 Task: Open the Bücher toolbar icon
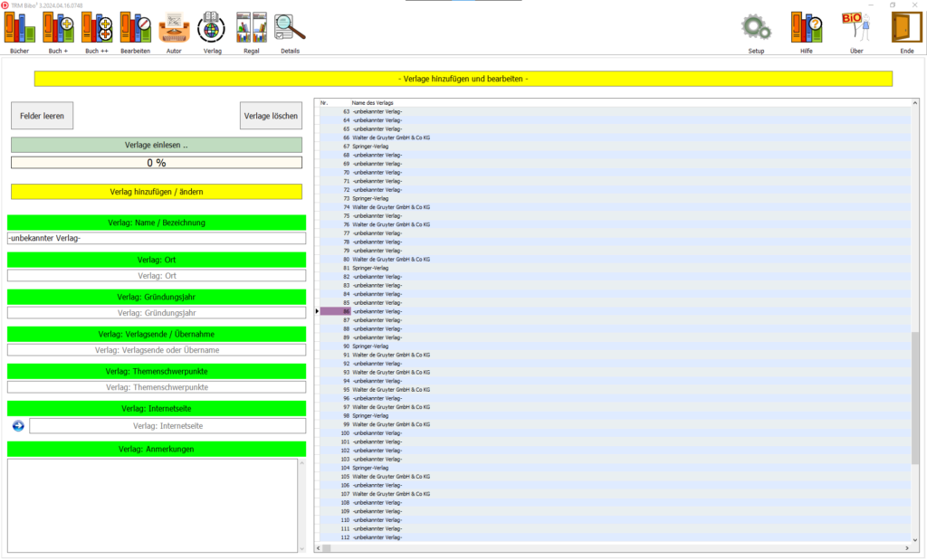point(20,28)
